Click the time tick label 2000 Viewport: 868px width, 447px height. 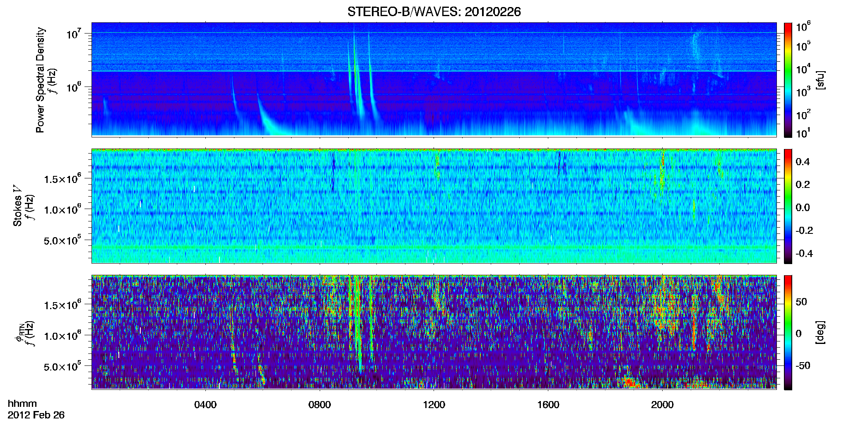coord(662,404)
